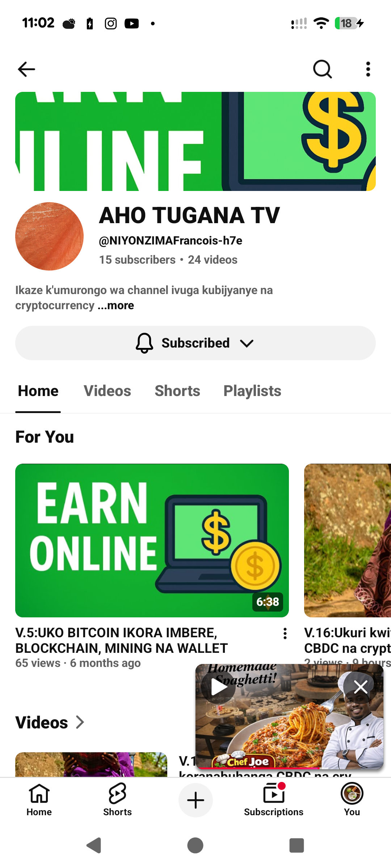Screen dimensions: 391x868
Task: Tap the back arrow icon
Action: point(26,69)
